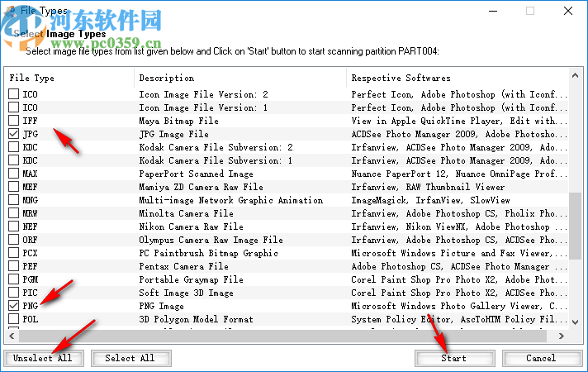Click 'Multi-image Network Graphic Animation' text
Image resolution: width=588 pixels, height=372 pixels.
tap(231, 200)
